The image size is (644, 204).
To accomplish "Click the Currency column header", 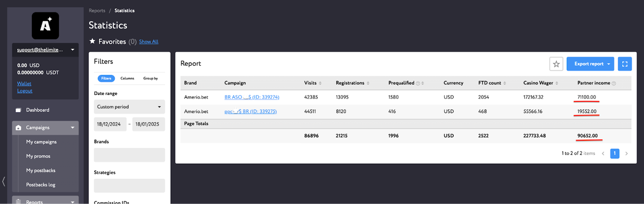I will [454, 83].
